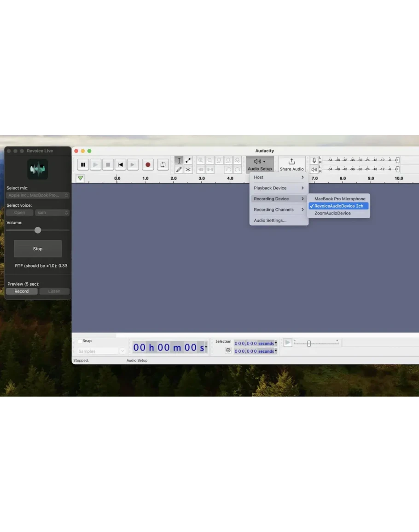Select the Selection (I-beam) tool

[x=179, y=160]
